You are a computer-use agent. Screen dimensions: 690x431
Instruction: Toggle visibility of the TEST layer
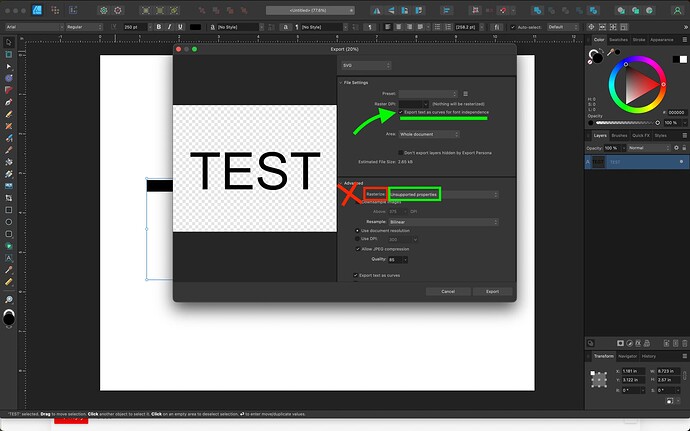[681, 162]
